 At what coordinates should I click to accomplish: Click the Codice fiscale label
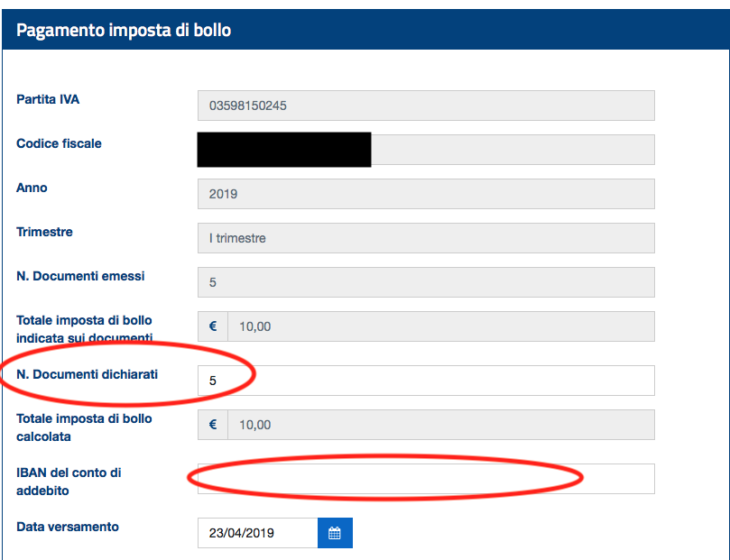click(x=59, y=143)
